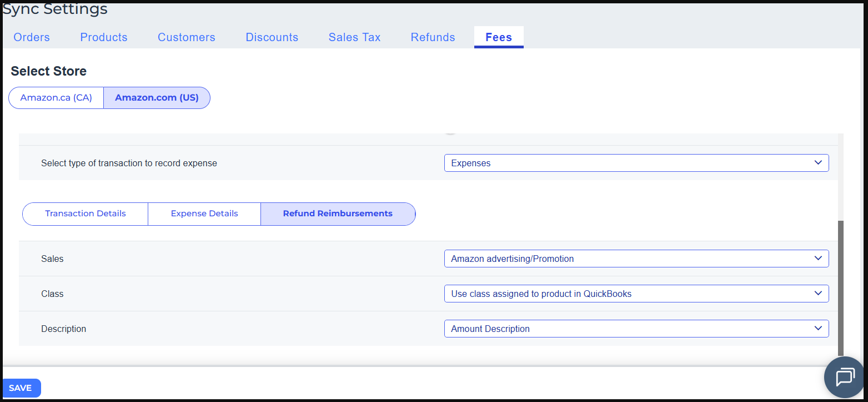Show the Refund Reimbursements section

(338, 214)
